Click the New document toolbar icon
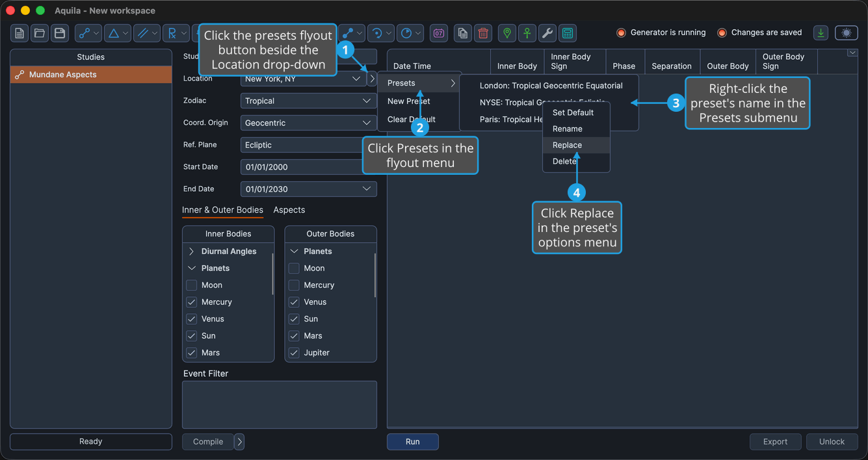This screenshot has width=868, height=460. tap(20, 33)
